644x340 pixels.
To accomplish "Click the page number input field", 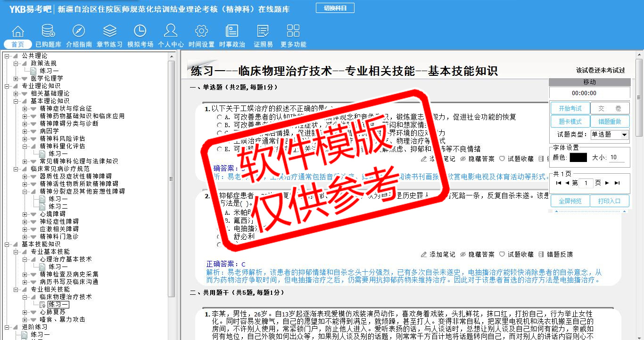I will pyautogui.click(x=586, y=183).
